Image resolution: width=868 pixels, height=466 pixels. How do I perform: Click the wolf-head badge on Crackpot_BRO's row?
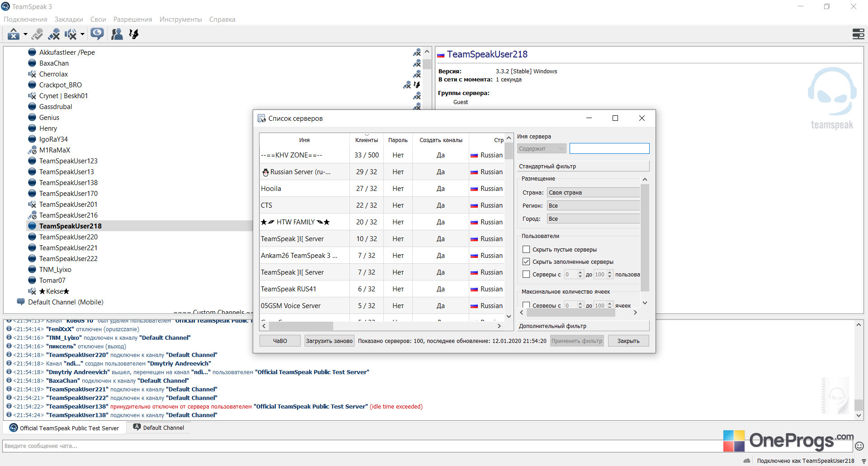coord(417,85)
